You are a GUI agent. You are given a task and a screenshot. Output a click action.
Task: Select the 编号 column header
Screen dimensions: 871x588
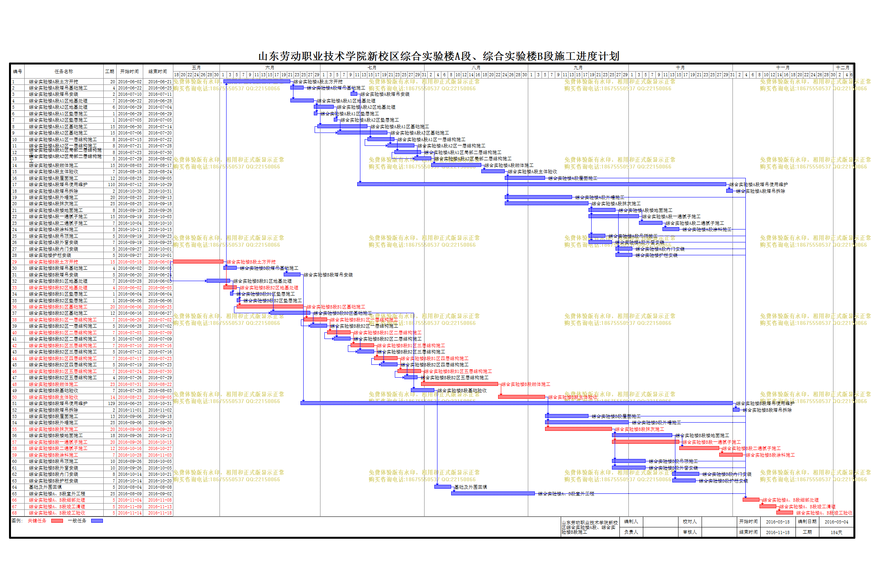[18, 72]
